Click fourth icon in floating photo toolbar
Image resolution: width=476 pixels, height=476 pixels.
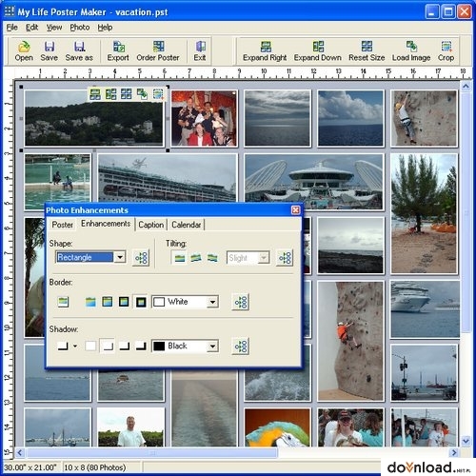click(x=142, y=94)
